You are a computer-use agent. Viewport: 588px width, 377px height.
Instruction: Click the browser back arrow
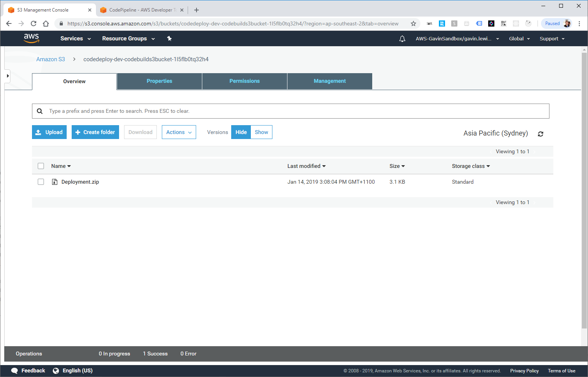pos(9,23)
